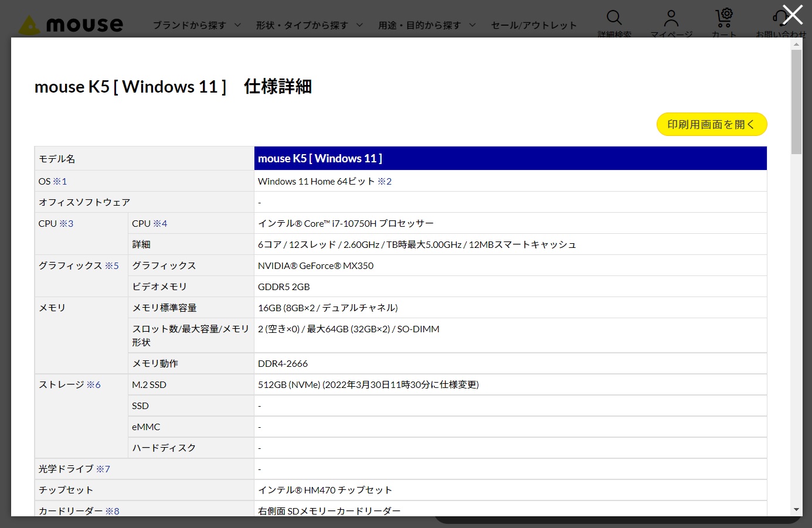
Task: Open footnote ※3 next to CPU
Action: pos(66,223)
